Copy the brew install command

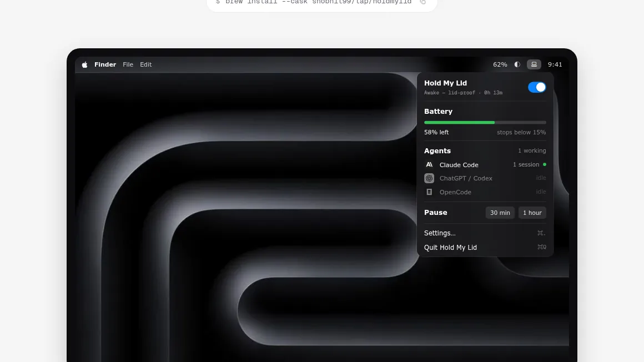422,2
